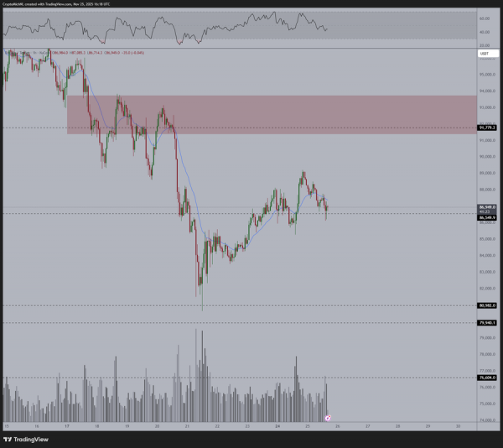Screen dimensions: 503x448
Task: Click the pink circular event marker on time axis
Action: 328,418
